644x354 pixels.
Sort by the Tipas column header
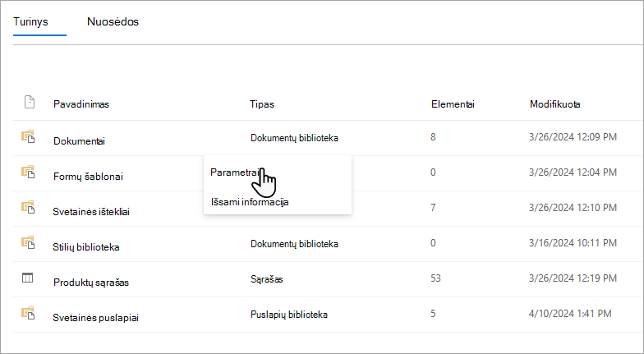point(262,104)
